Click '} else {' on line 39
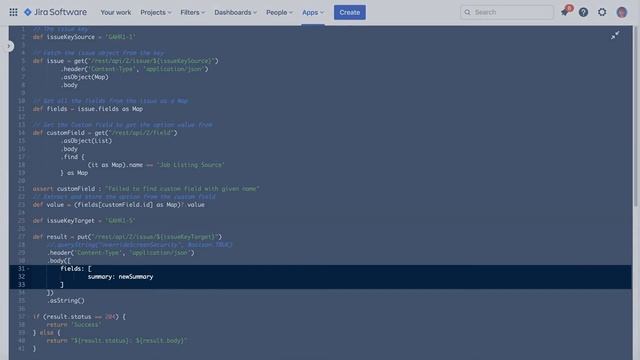The height and width of the screenshot is (360, 640). point(46,333)
